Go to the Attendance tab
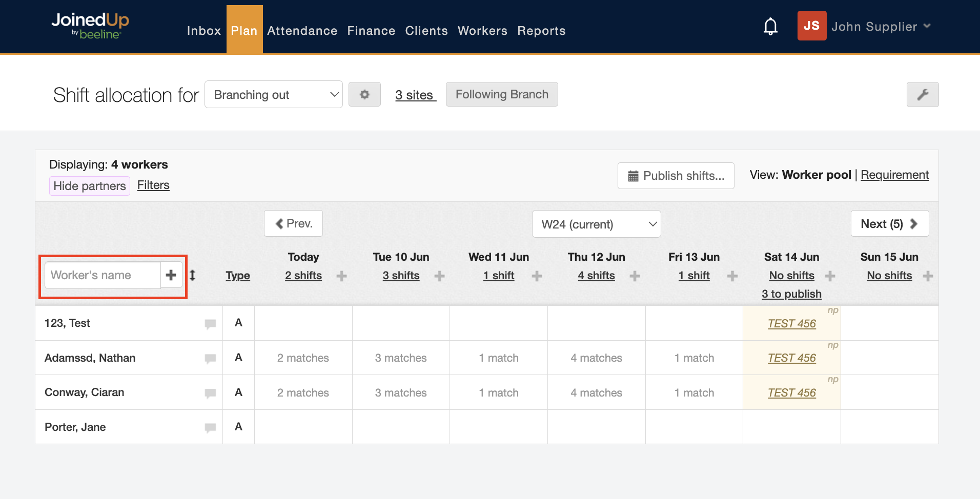980x499 pixels. 302,31
